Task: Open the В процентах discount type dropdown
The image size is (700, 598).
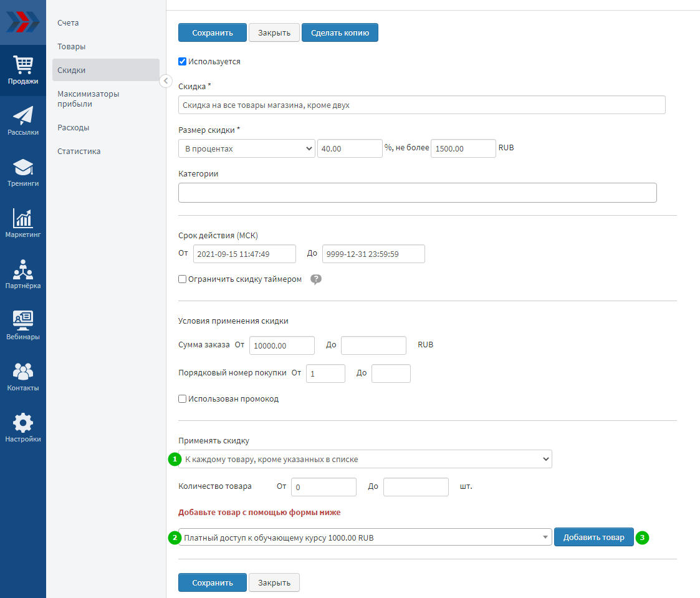Action: click(246, 148)
